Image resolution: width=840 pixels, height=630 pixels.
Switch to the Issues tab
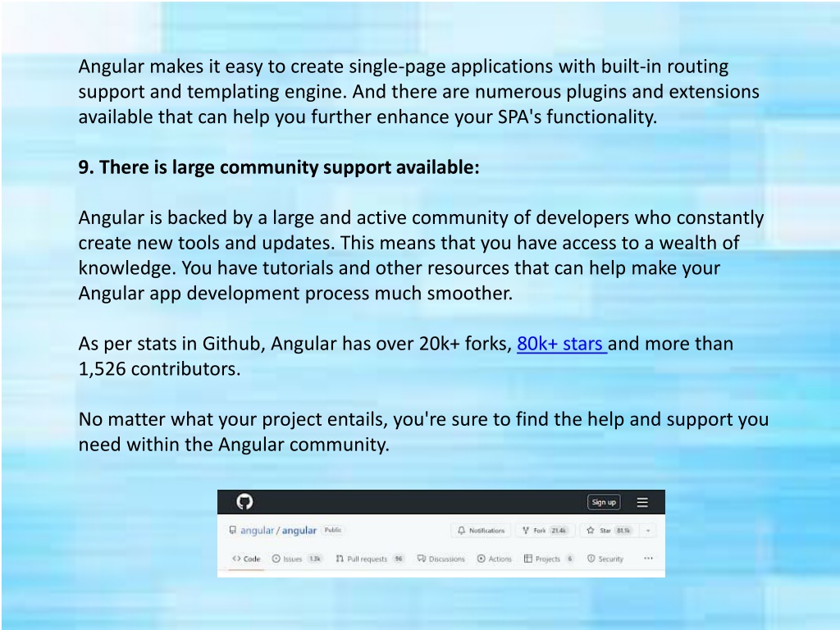pyautogui.click(x=296, y=559)
